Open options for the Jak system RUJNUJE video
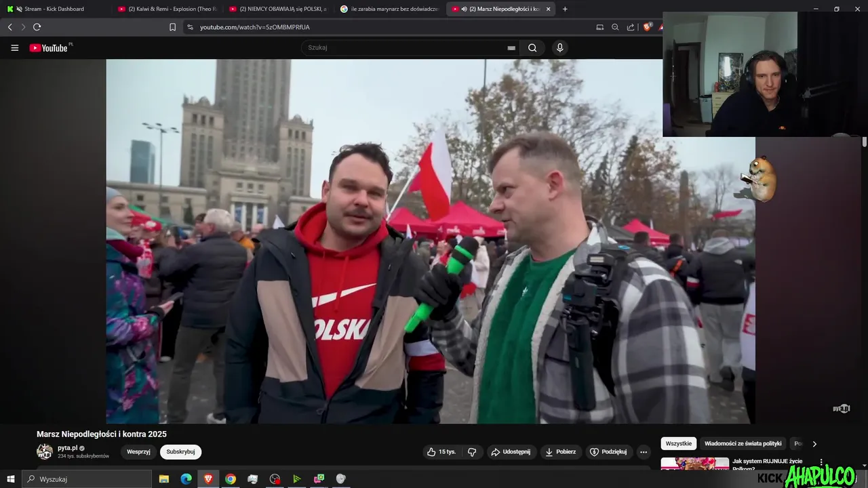 [x=821, y=463]
